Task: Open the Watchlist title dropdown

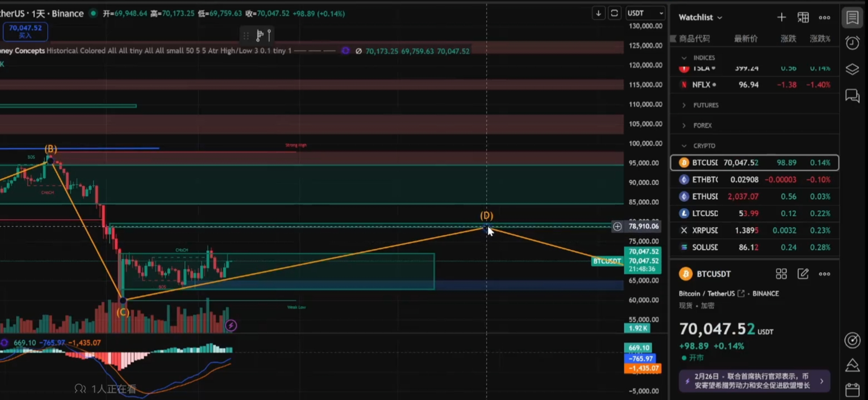Action: pos(700,17)
